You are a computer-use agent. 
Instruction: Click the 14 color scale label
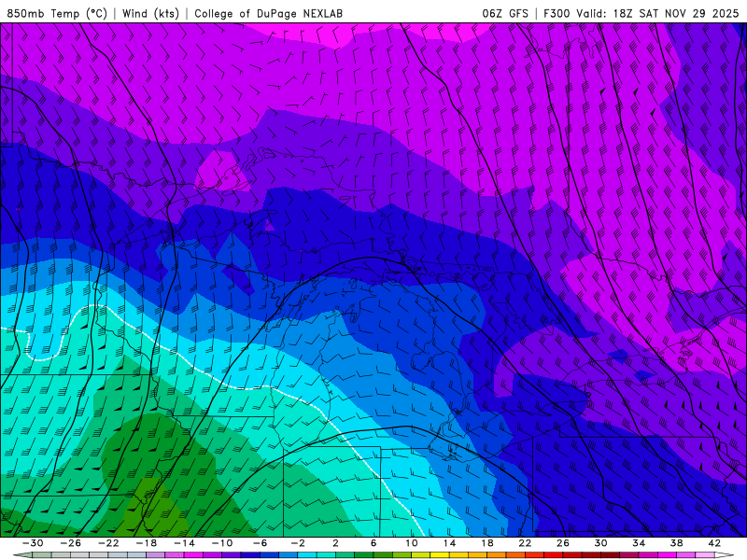[x=449, y=543]
